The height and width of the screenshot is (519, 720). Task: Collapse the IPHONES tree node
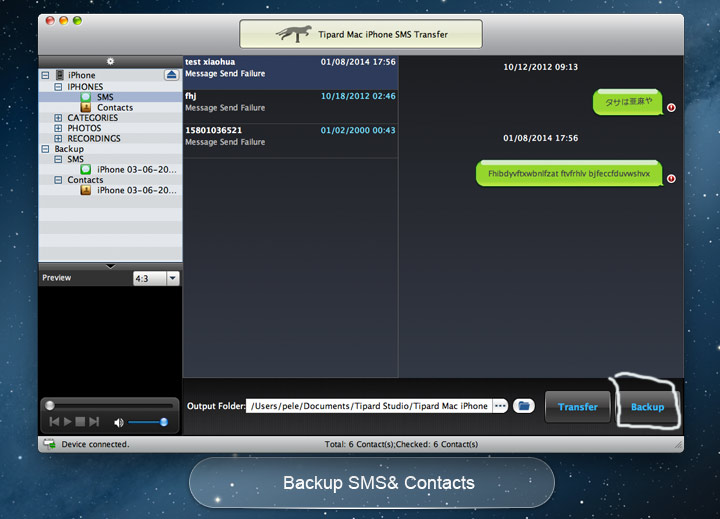click(x=58, y=86)
